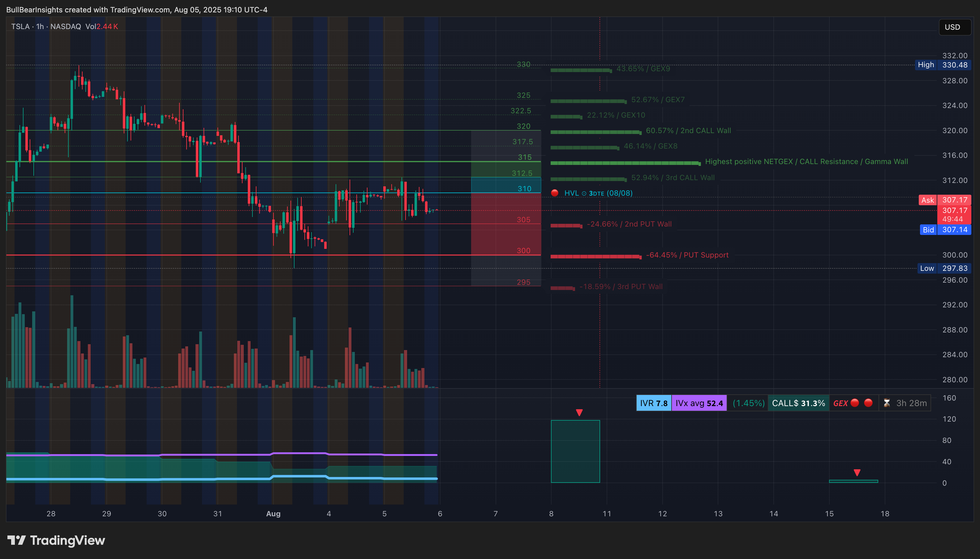Click the Ask 307.17 price label
Screen dimensions: 980x559
tap(945, 200)
